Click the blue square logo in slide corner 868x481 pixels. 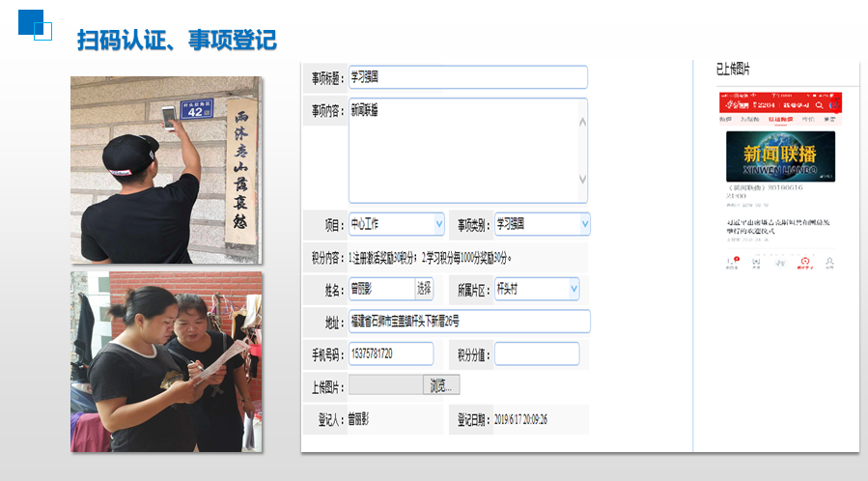(31, 22)
